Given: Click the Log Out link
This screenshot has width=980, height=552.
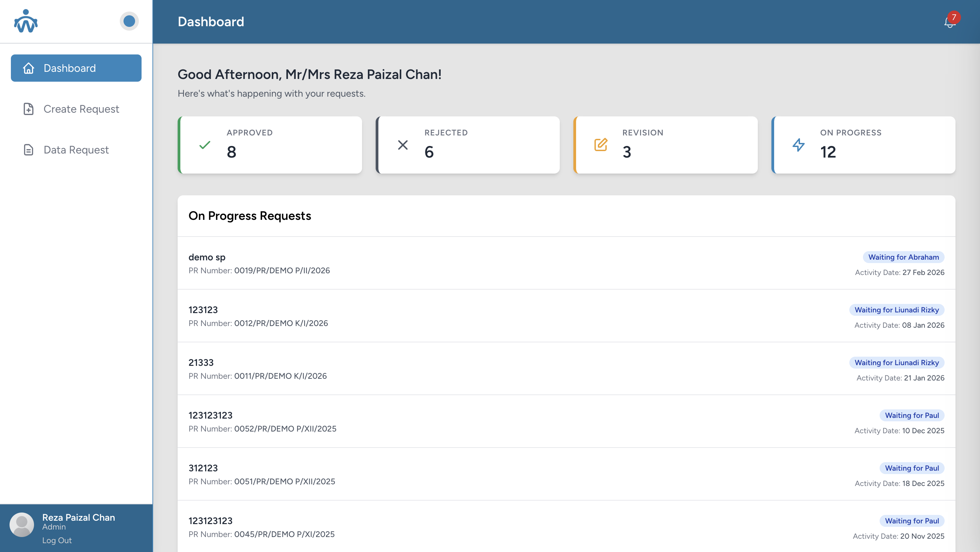Looking at the screenshot, I should click(x=57, y=540).
